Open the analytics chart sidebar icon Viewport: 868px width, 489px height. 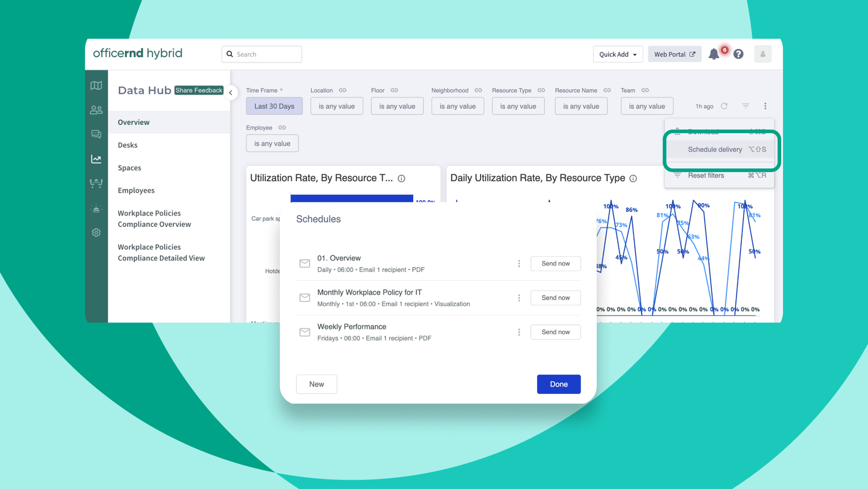[96, 159]
